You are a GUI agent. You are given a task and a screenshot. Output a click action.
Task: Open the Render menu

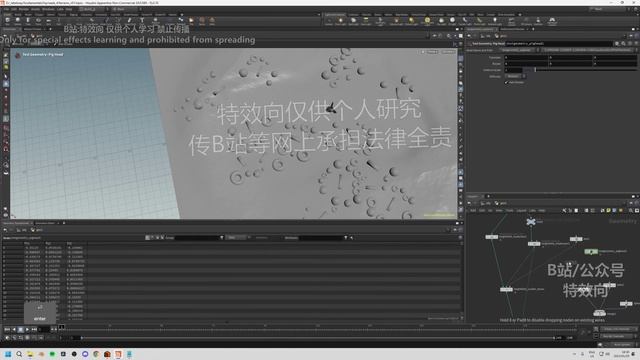(x=24, y=9)
